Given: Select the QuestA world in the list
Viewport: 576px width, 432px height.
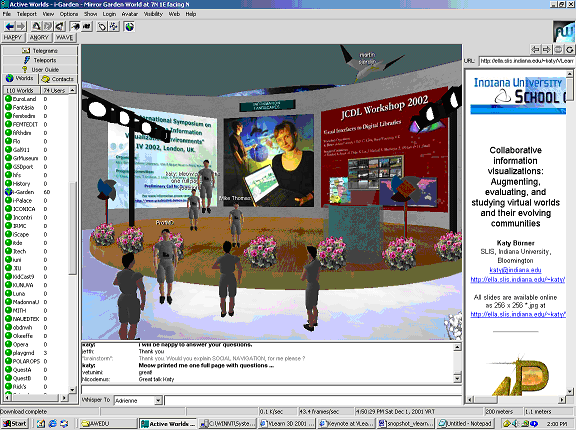Looking at the screenshot, I should pos(22,370).
